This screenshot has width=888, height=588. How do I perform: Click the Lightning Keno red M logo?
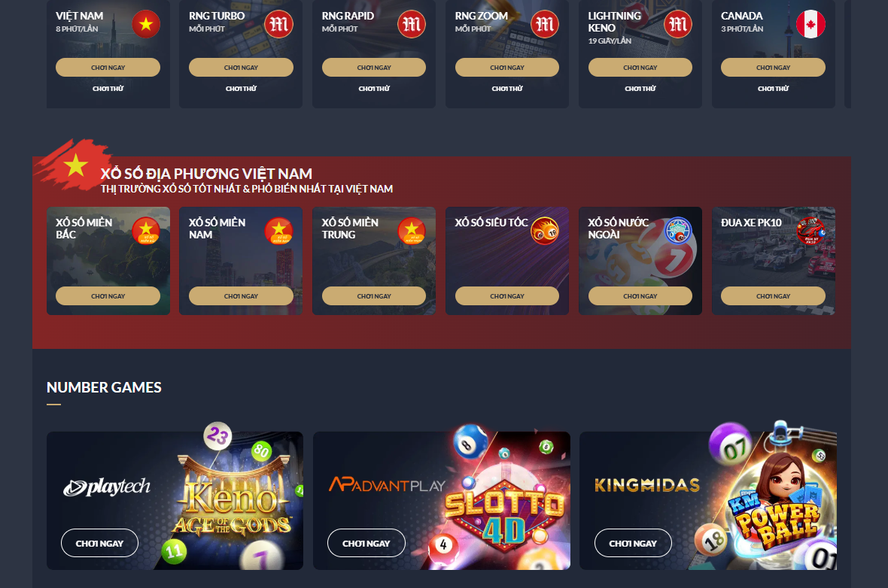678,24
